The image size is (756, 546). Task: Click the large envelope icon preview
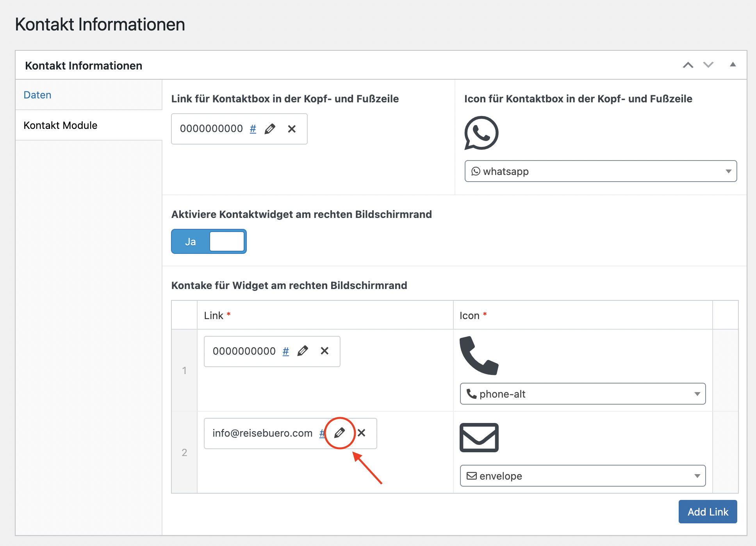(479, 437)
